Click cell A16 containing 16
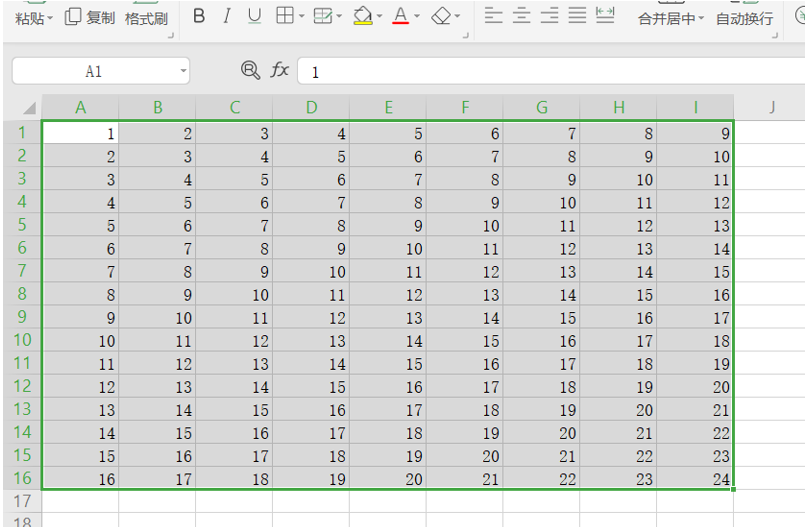Screen dimensions: 806x527 coord(80,479)
